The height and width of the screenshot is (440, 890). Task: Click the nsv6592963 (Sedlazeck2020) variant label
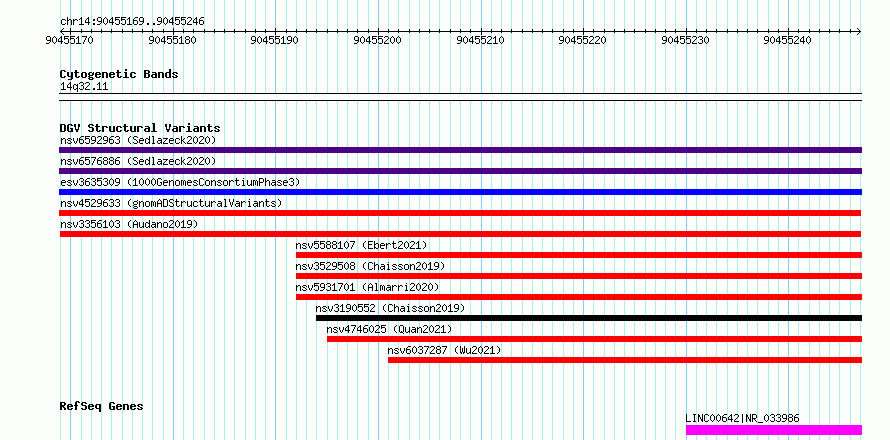pyautogui.click(x=138, y=140)
